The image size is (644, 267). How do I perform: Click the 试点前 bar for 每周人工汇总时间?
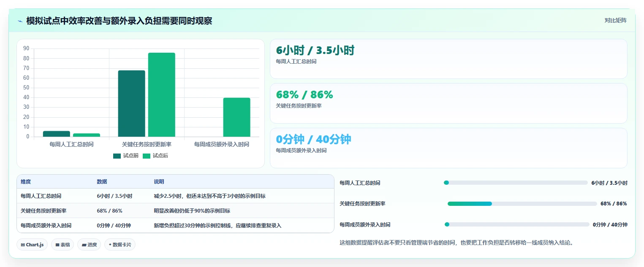pos(57,134)
